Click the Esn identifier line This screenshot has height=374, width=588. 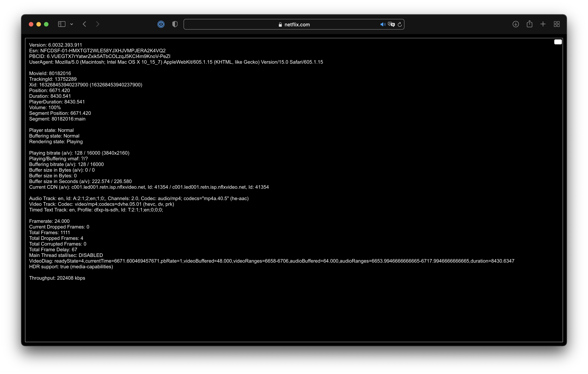tap(97, 51)
